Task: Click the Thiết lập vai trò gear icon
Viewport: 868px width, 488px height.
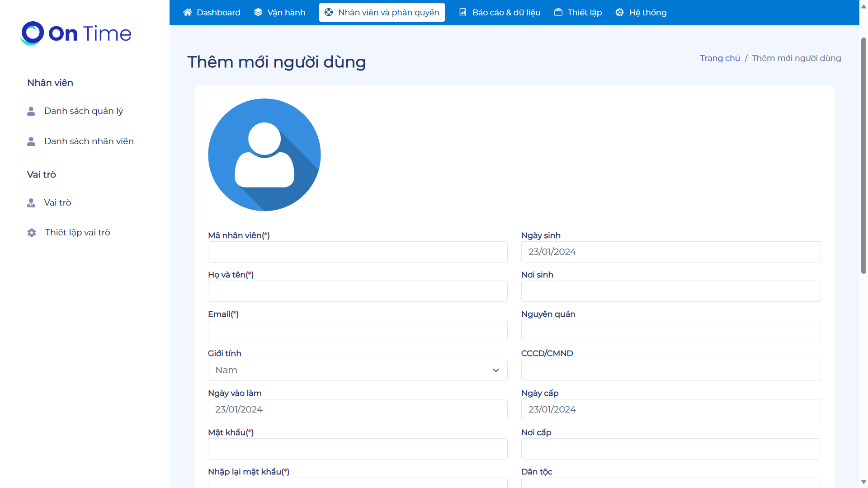Action: (x=32, y=233)
